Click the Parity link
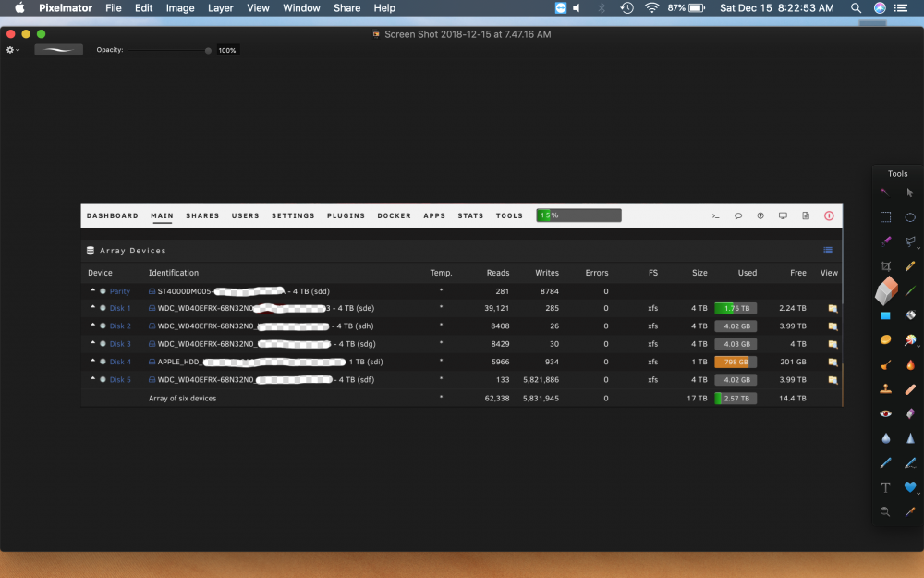Screen dimensions: 924x578 coord(119,291)
